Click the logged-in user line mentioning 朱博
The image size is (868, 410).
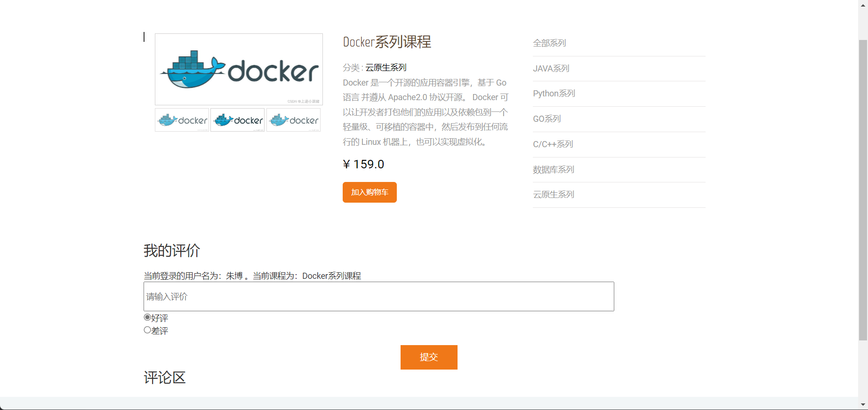click(x=252, y=276)
